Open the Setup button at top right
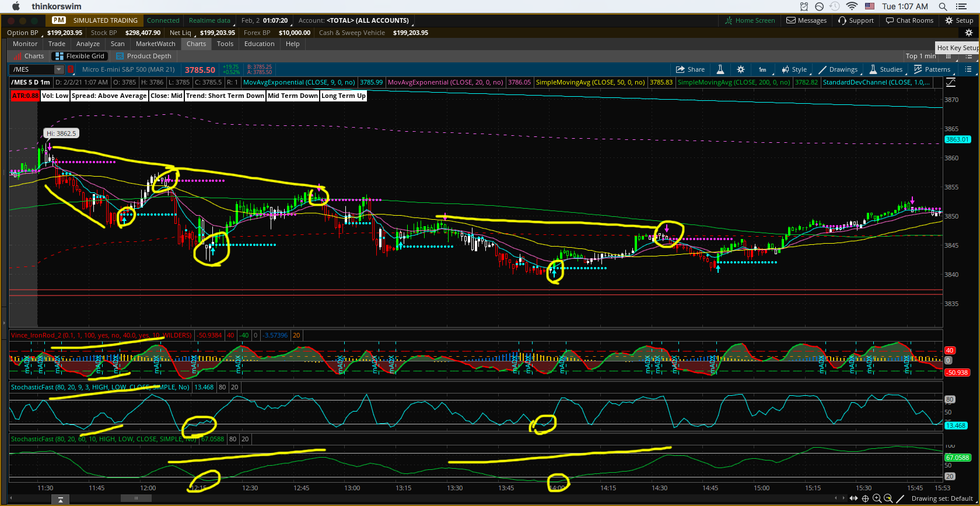The image size is (980, 506). 959,20
